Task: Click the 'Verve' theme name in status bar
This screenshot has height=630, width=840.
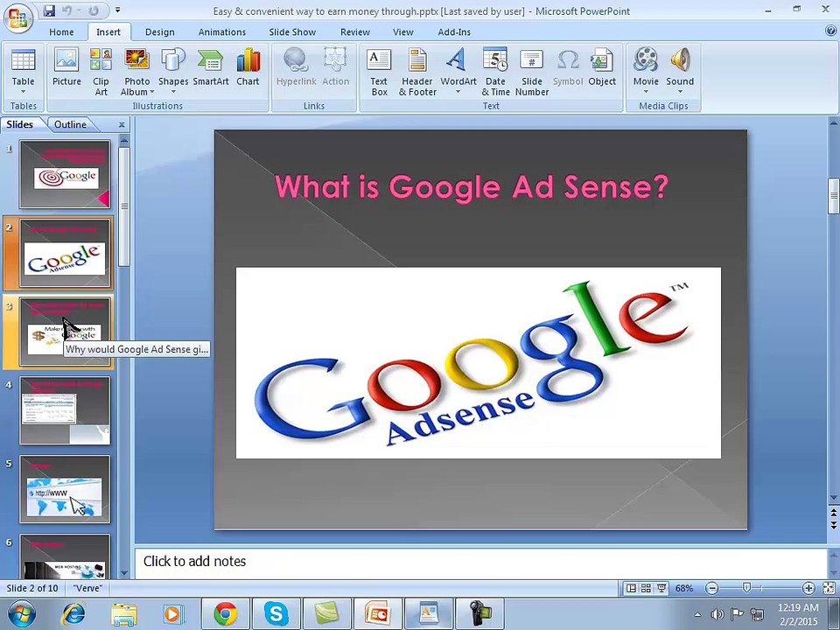Action: 87,588
